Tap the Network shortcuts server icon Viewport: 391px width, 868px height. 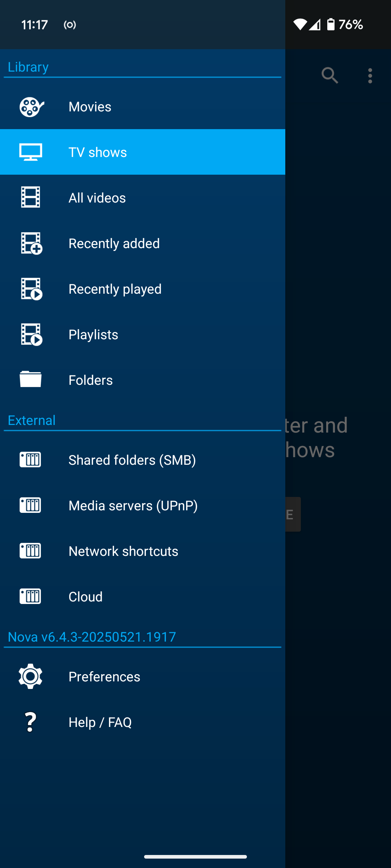coord(30,551)
